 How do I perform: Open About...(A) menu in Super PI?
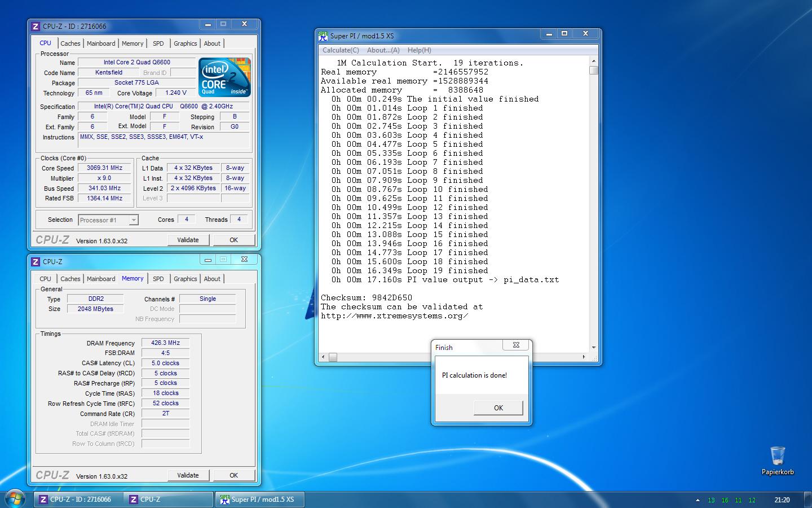pyautogui.click(x=383, y=50)
